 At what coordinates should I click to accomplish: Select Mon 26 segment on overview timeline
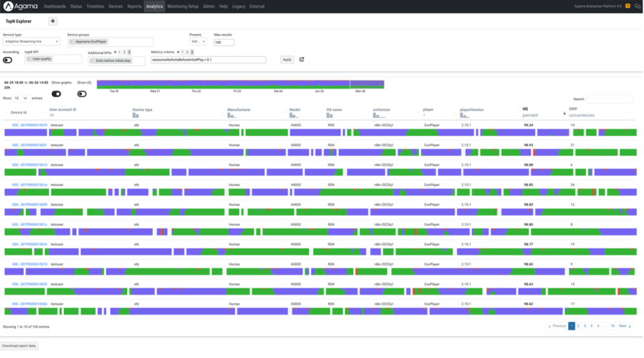coord(367,84)
